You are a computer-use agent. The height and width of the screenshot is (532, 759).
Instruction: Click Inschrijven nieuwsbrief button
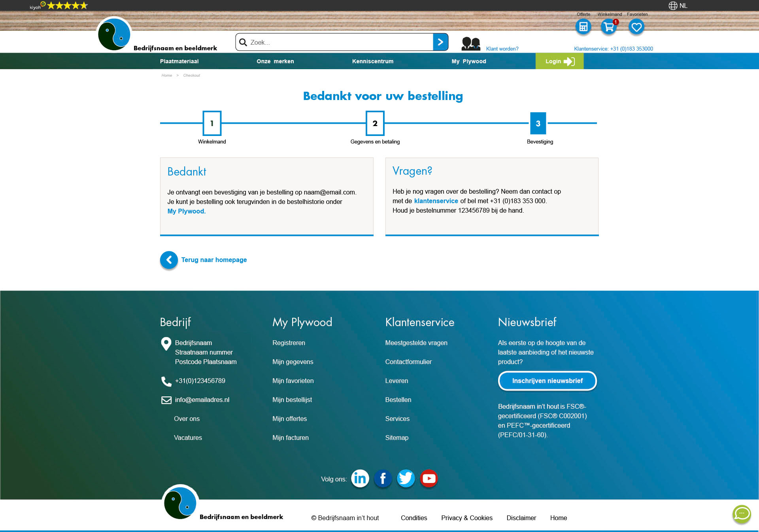click(x=547, y=381)
